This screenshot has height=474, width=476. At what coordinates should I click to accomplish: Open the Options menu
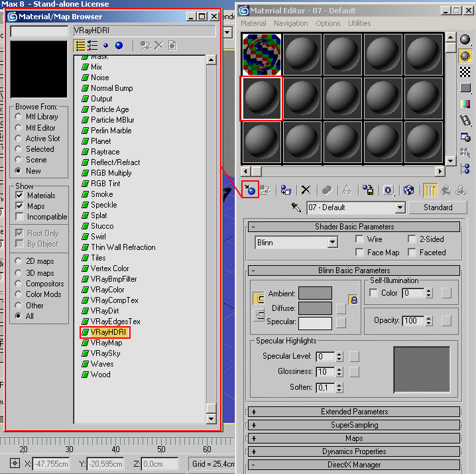tap(328, 23)
